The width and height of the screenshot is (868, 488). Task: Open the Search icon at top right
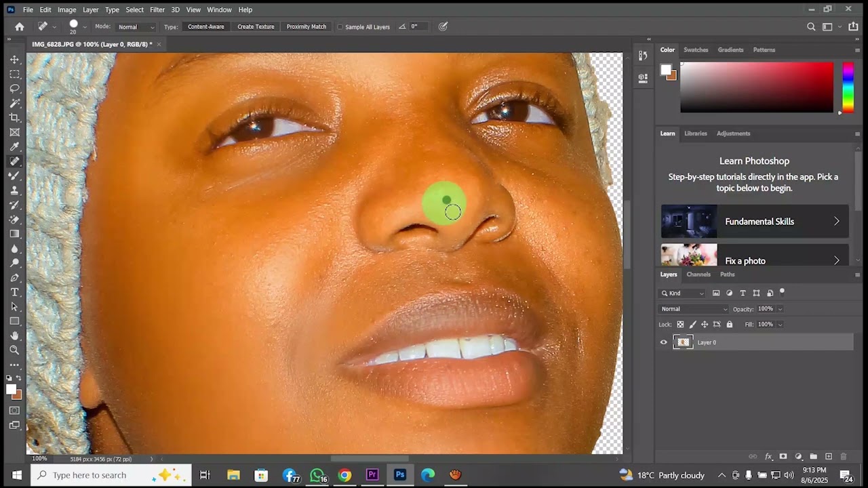[x=811, y=26]
